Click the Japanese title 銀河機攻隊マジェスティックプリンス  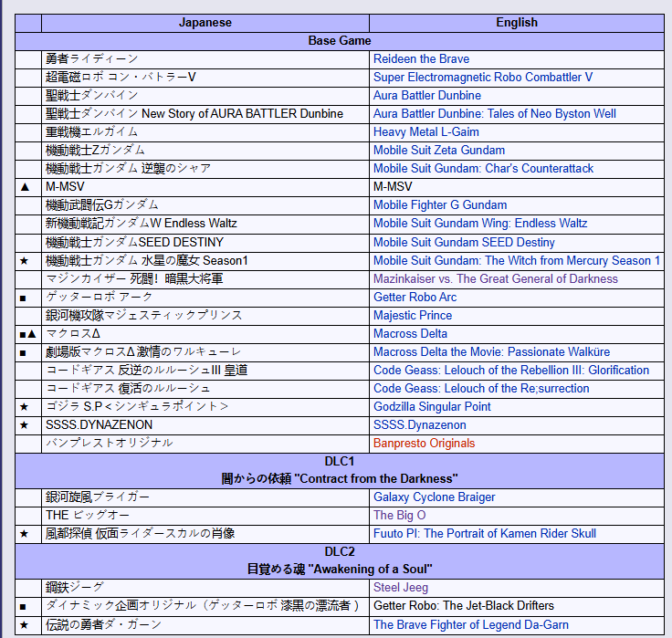click(x=144, y=316)
